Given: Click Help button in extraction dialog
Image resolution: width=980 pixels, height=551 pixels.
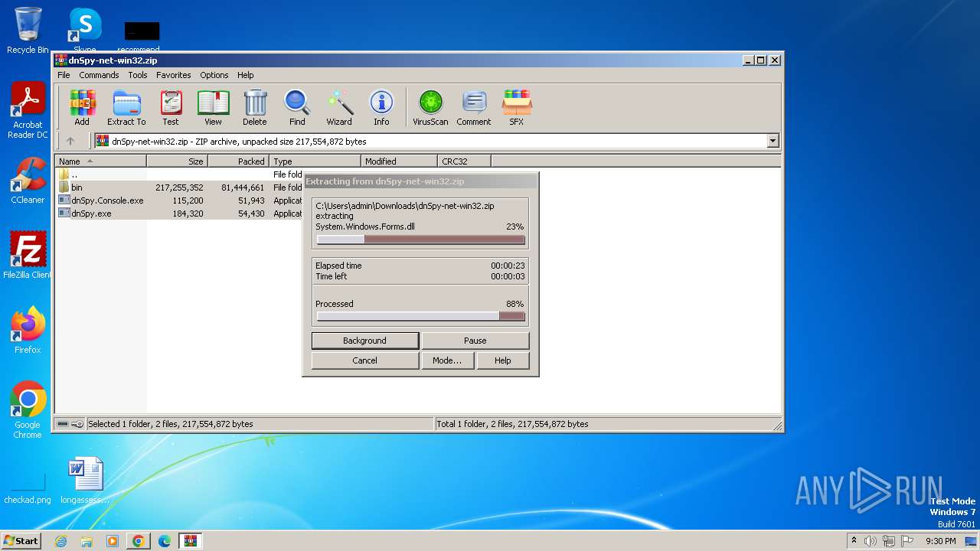Looking at the screenshot, I should (x=502, y=360).
